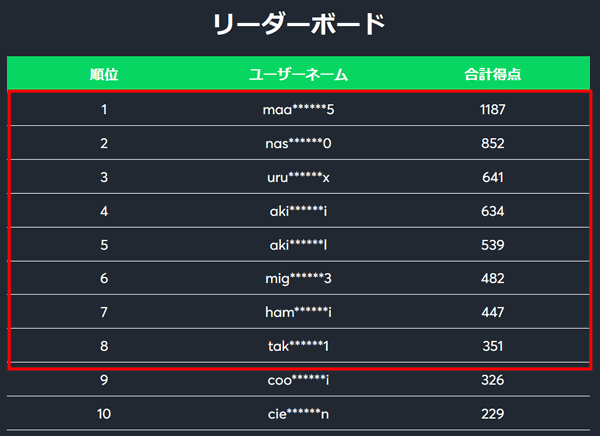Select username cie******n in rank 10
Viewport: 600px width, 436px height.
(298, 414)
